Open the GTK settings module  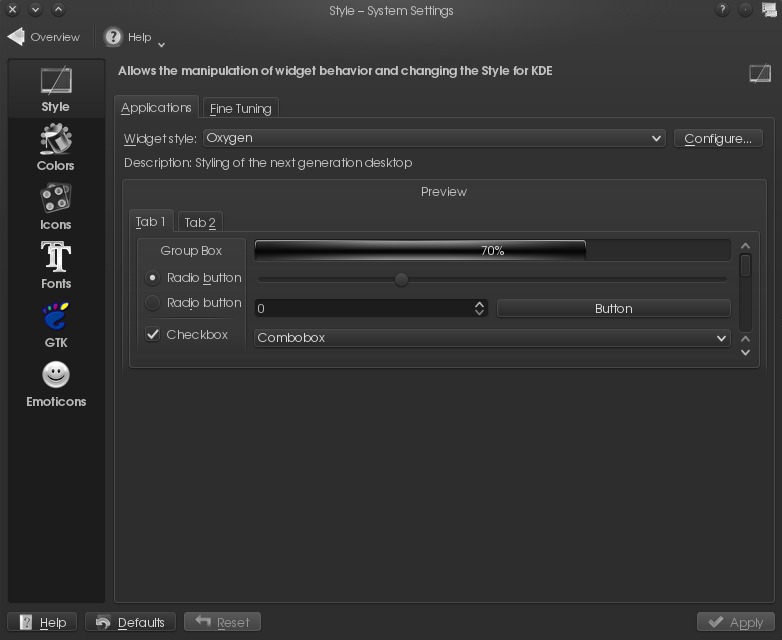click(x=56, y=325)
